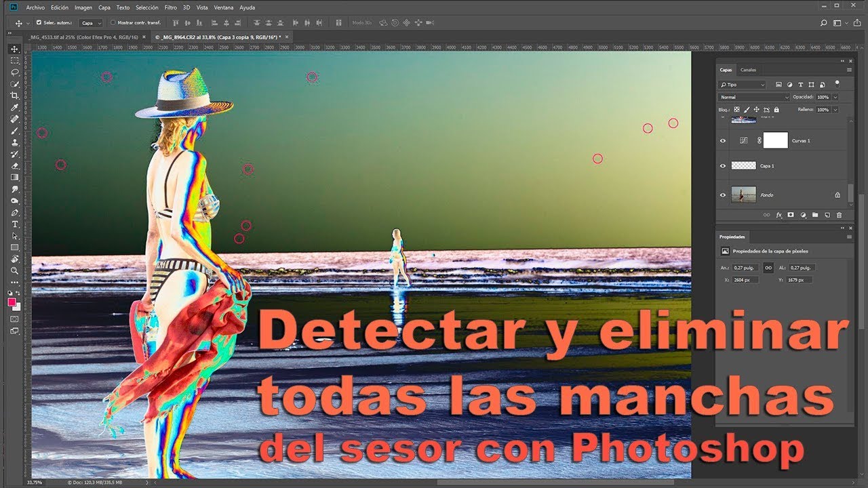Select the Clone Stamp tool

[x=15, y=142]
